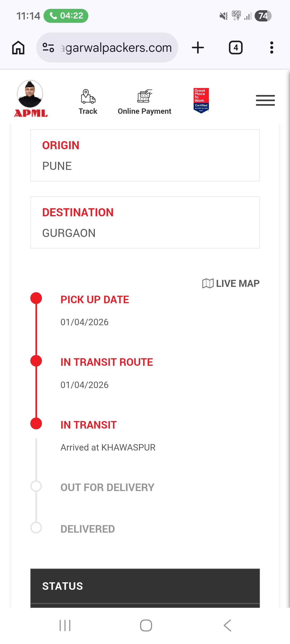This screenshot has height=644, width=290.
Task: Open the tab switcher showing 4 tabs
Action: [x=235, y=48]
